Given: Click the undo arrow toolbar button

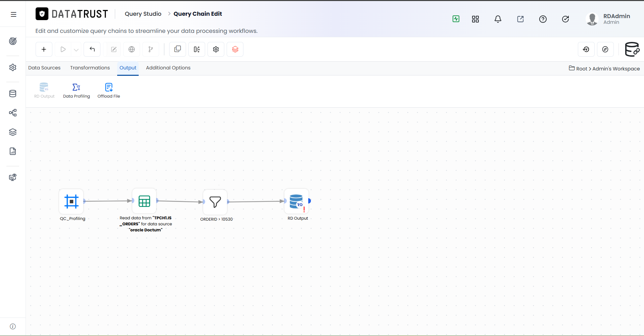Looking at the screenshot, I should coord(92,49).
